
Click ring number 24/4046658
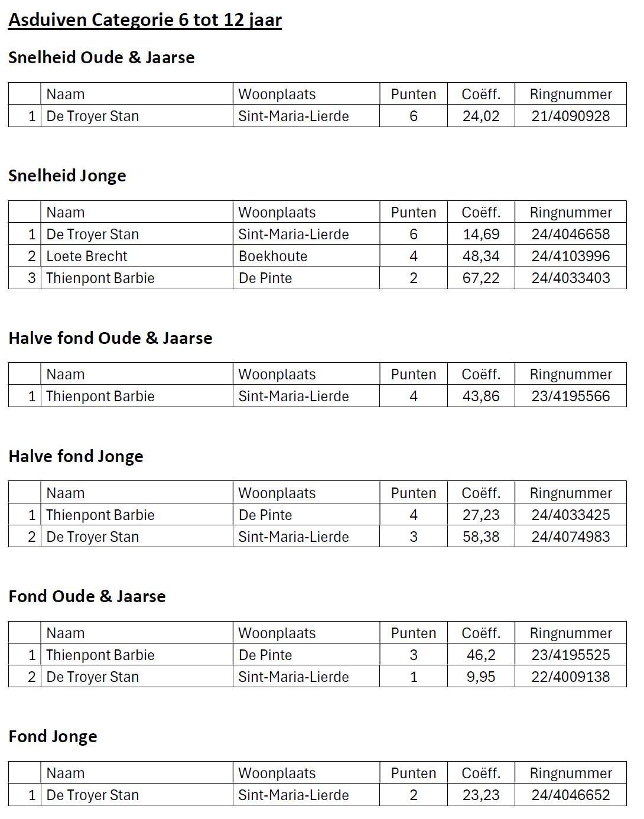tap(570, 234)
